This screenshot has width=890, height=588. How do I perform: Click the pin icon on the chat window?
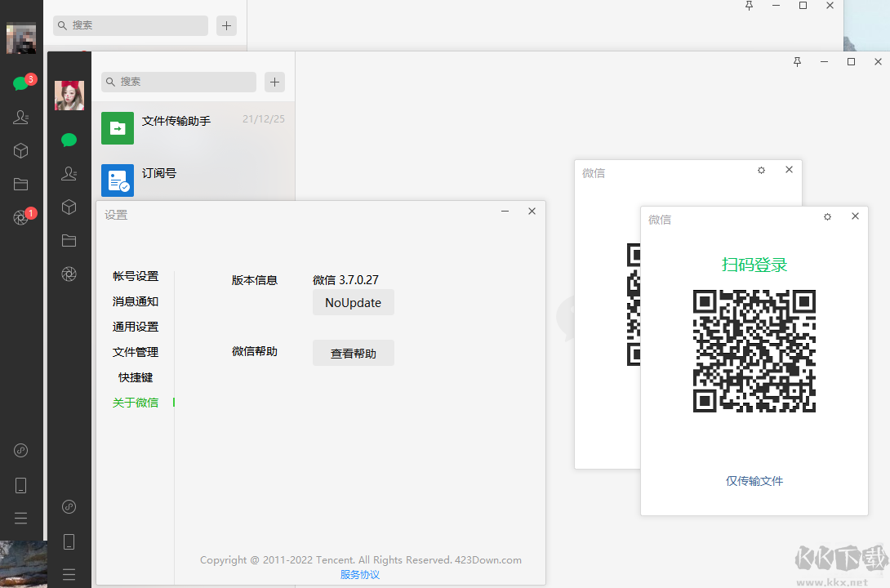pyautogui.click(x=797, y=61)
